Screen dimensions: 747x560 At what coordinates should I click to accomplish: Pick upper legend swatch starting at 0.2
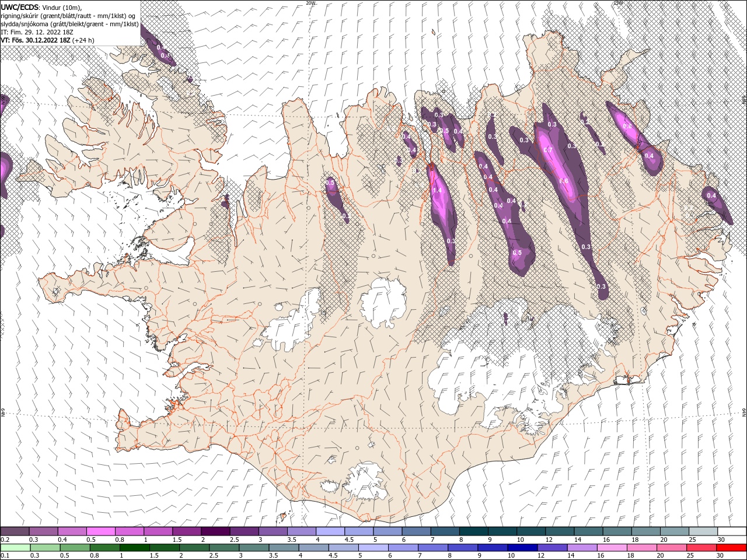coord(15,531)
